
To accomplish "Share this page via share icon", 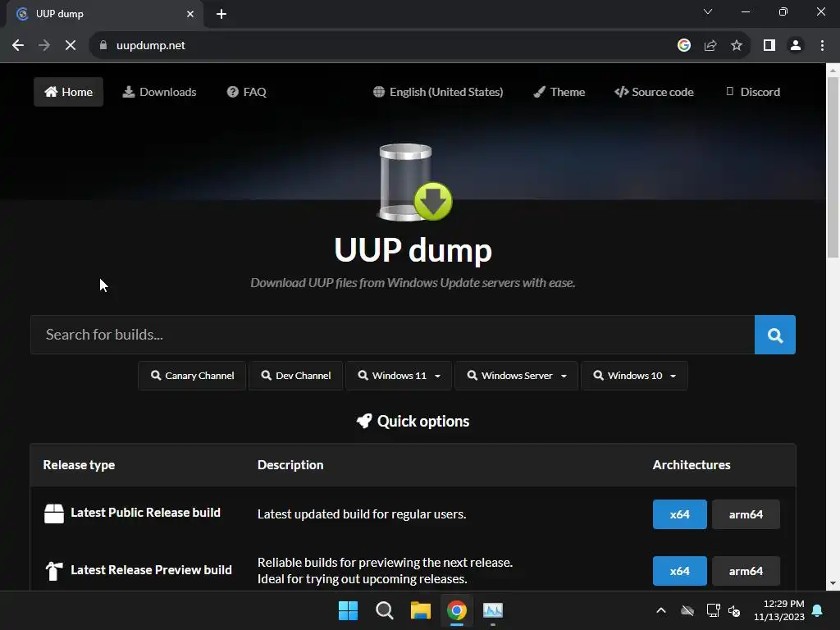I will (x=710, y=46).
